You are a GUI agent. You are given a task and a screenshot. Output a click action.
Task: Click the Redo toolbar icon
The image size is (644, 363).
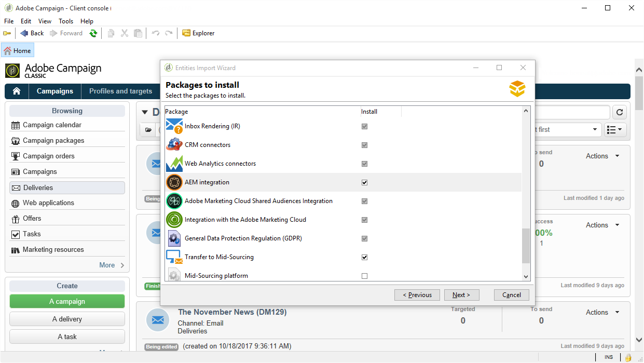[x=169, y=33]
